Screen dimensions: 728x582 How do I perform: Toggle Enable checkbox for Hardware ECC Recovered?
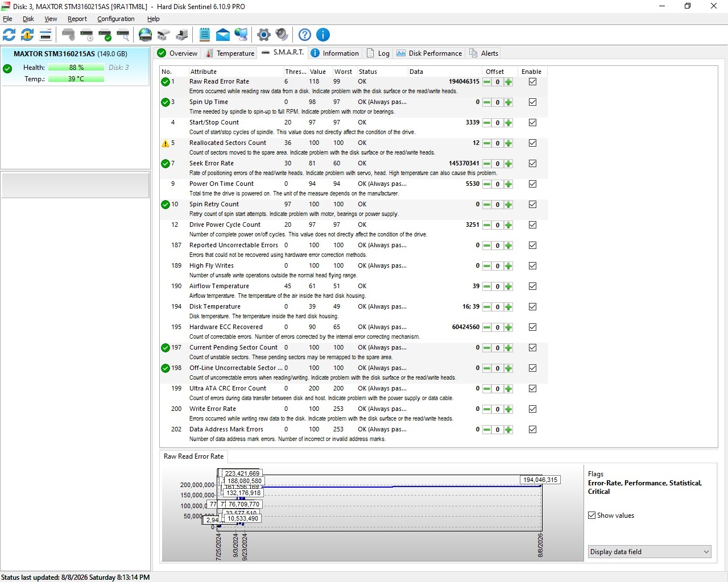coord(532,327)
